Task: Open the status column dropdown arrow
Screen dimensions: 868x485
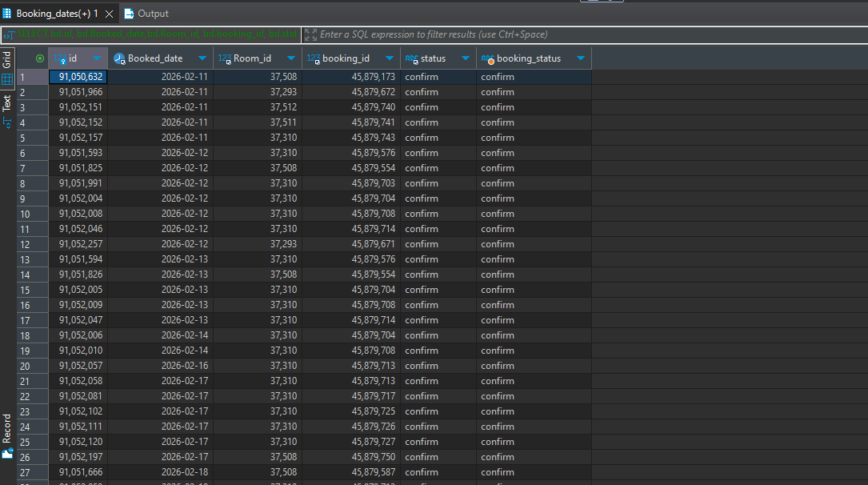Action: 466,58
